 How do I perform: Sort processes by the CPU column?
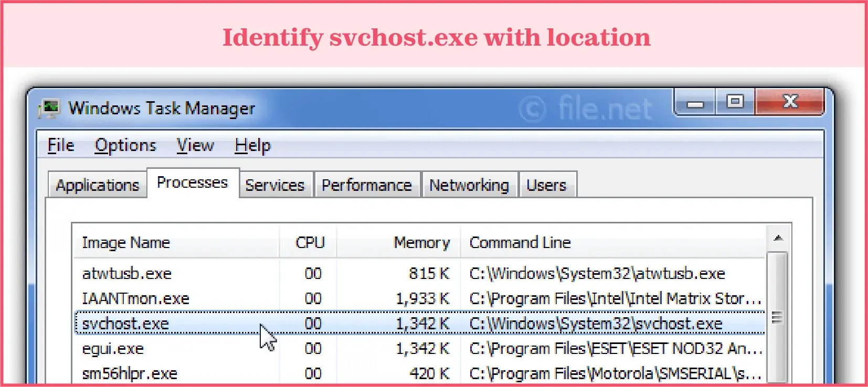coord(310,242)
